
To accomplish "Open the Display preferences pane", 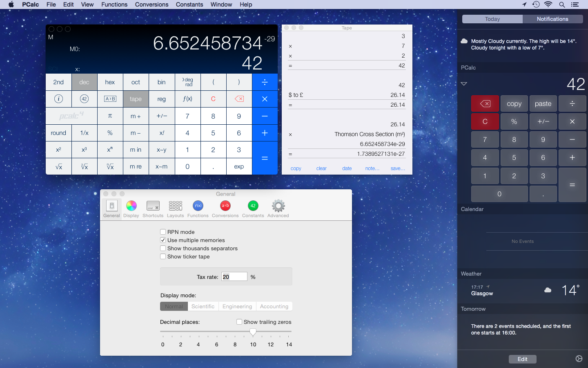I will pyautogui.click(x=131, y=209).
